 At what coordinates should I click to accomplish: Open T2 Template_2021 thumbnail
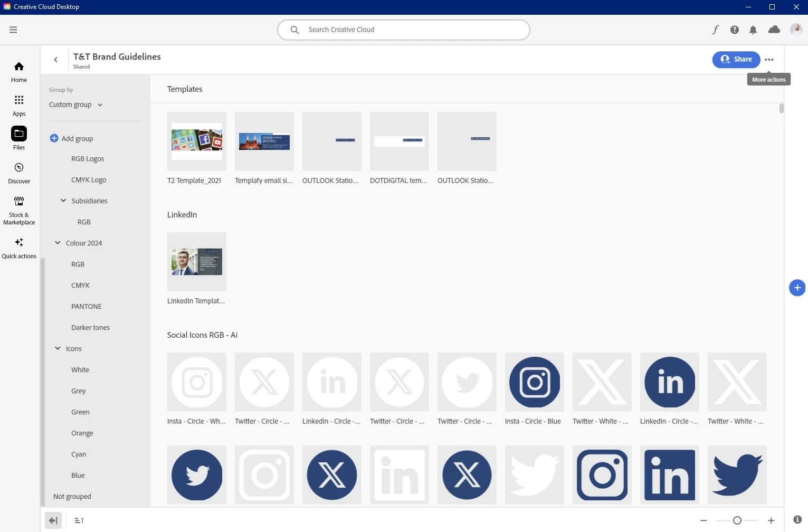197,141
